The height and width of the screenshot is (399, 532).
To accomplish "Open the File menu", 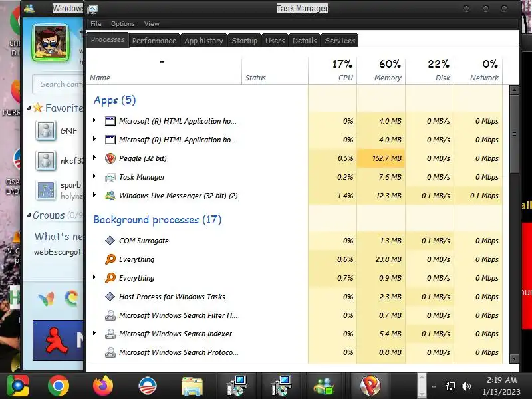I will click(96, 23).
